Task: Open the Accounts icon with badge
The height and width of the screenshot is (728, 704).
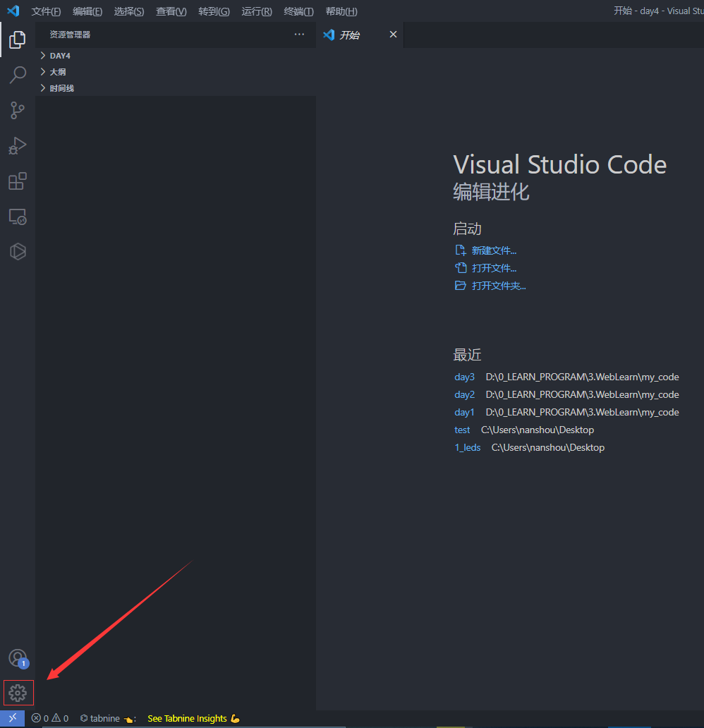Action: tap(18, 658)
